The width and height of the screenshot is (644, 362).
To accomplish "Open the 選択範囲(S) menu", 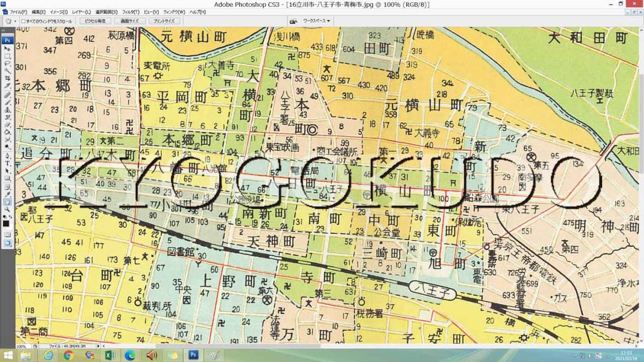I will (107, 12).
